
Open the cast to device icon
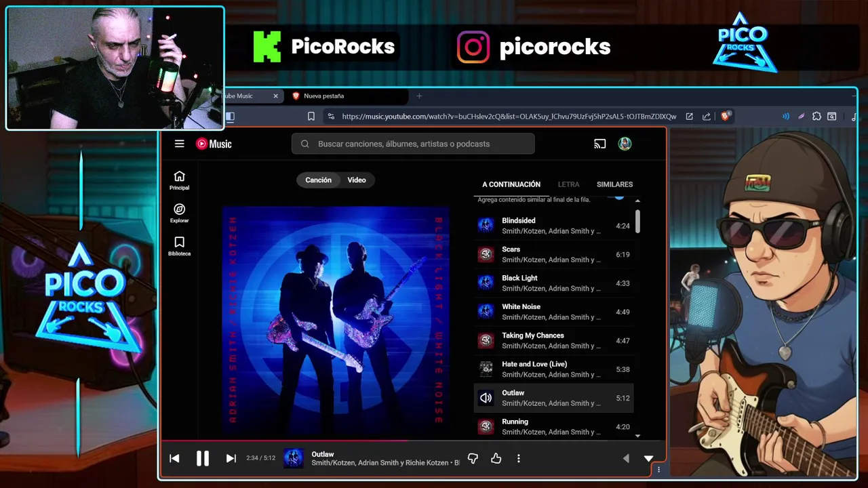click(x=599, y=144)
